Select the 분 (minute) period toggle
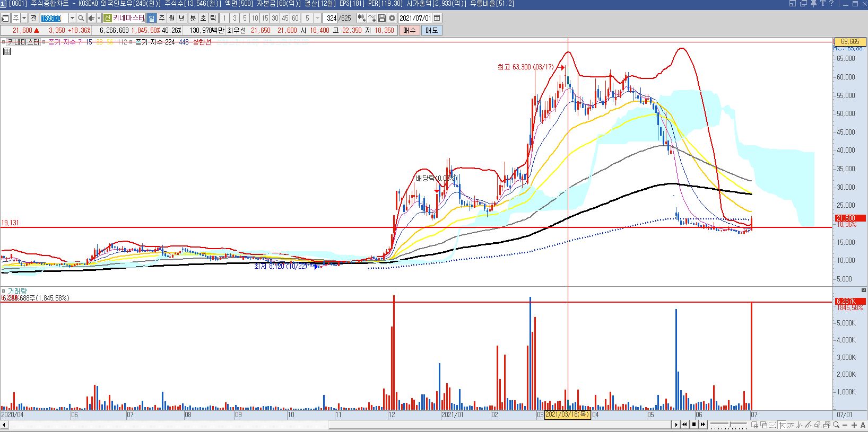The height and width of the screenshot is (432, 868). tap(193, 18)
